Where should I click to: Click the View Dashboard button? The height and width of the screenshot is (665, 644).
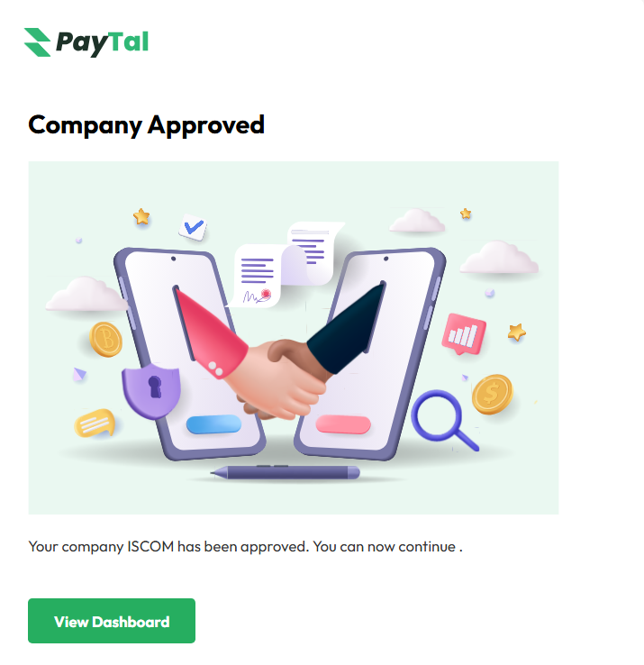click(x=112, y=621)
